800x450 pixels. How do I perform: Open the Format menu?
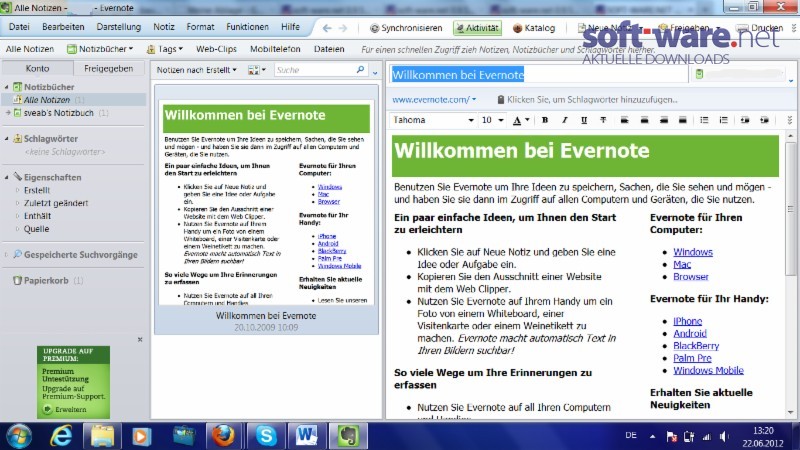(x=200, y=27)
